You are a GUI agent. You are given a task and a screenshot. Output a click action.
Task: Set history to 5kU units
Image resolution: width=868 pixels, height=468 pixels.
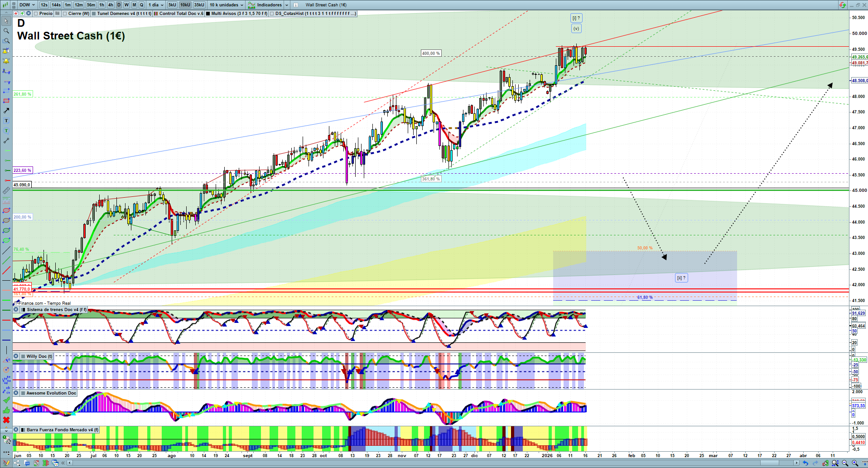click(x=172, y=5)
